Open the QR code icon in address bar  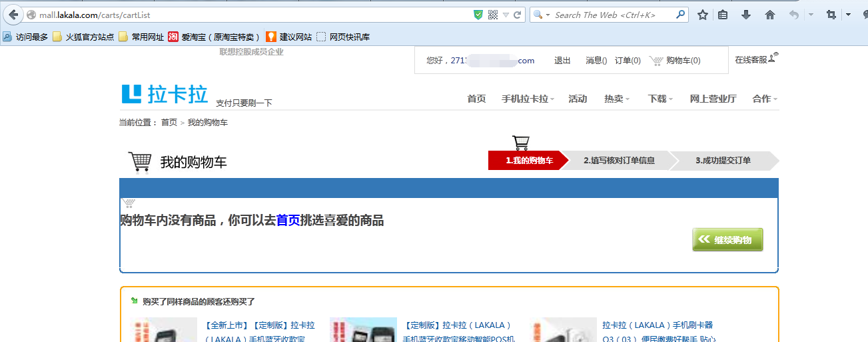coord(493,15)
